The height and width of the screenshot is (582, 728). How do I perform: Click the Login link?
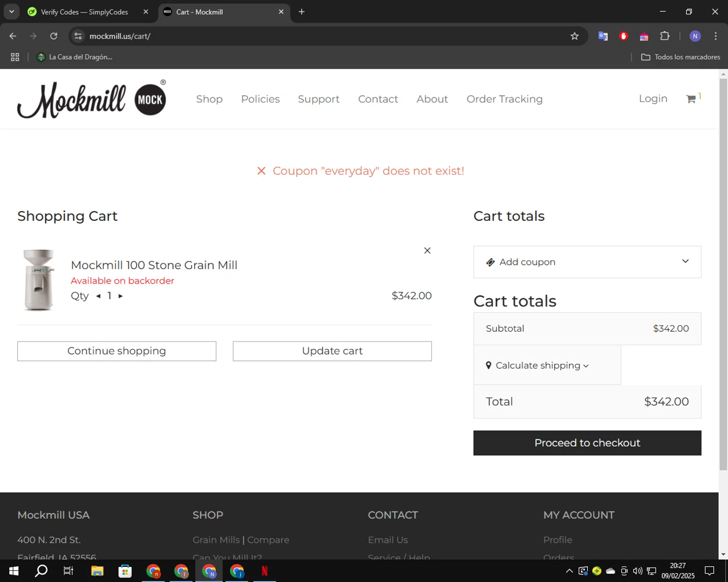pyautogui.click(x=653, y=98)
